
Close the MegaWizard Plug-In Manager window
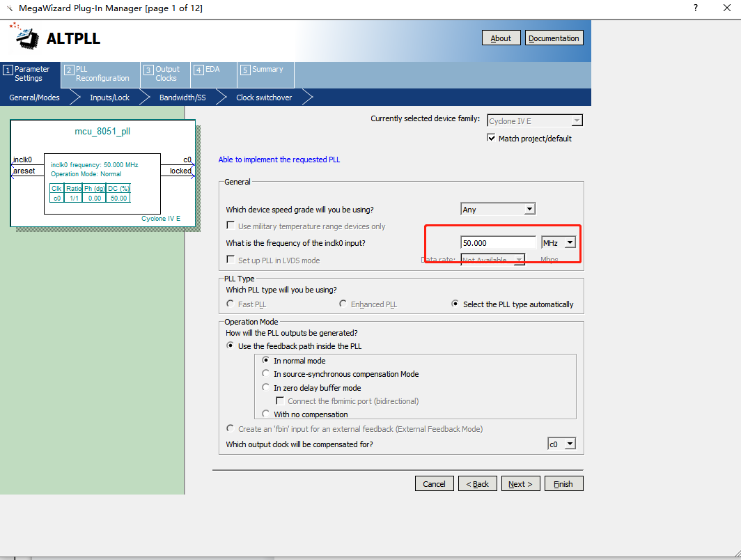click(727, 8)
